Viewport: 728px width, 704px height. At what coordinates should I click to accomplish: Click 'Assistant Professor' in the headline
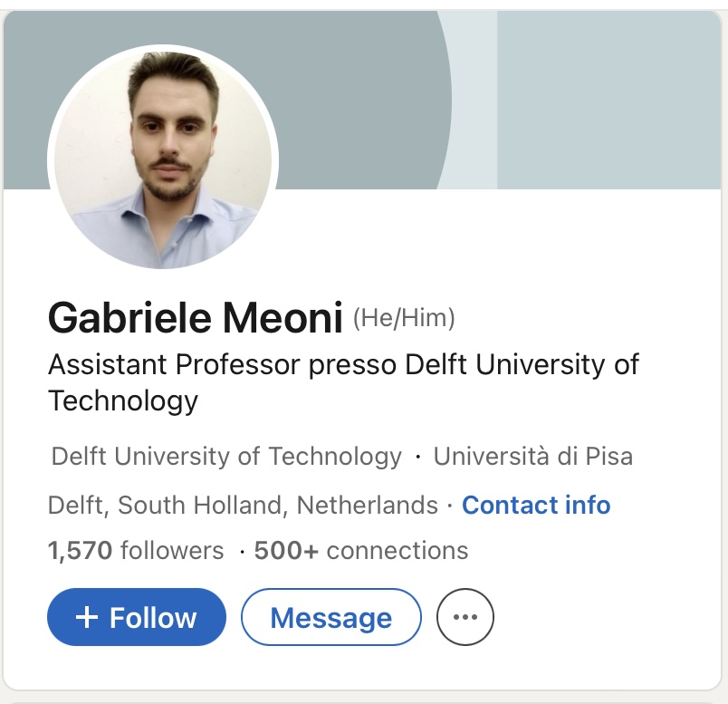174,364
